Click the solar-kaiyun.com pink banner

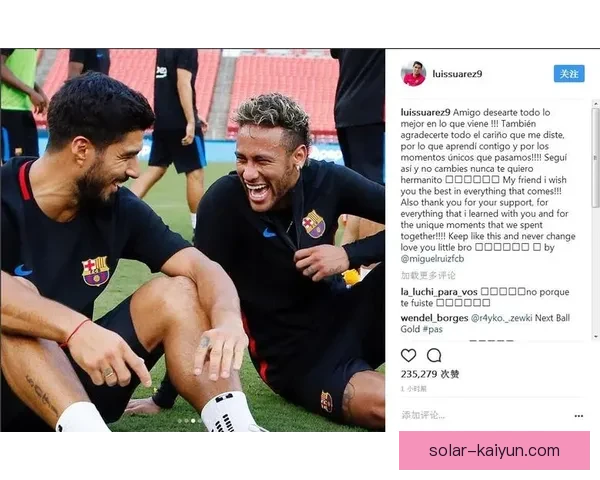point(494,451)
